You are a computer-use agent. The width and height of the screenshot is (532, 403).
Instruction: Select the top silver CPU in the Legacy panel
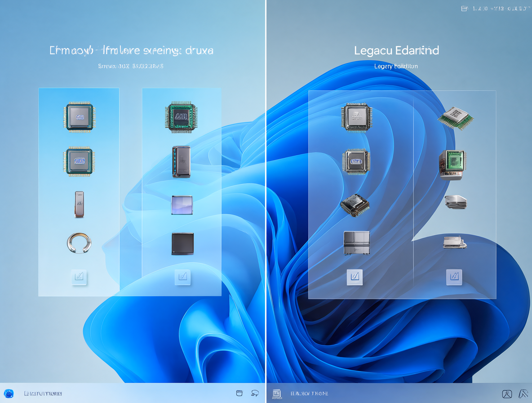click(x=357, y=117)
